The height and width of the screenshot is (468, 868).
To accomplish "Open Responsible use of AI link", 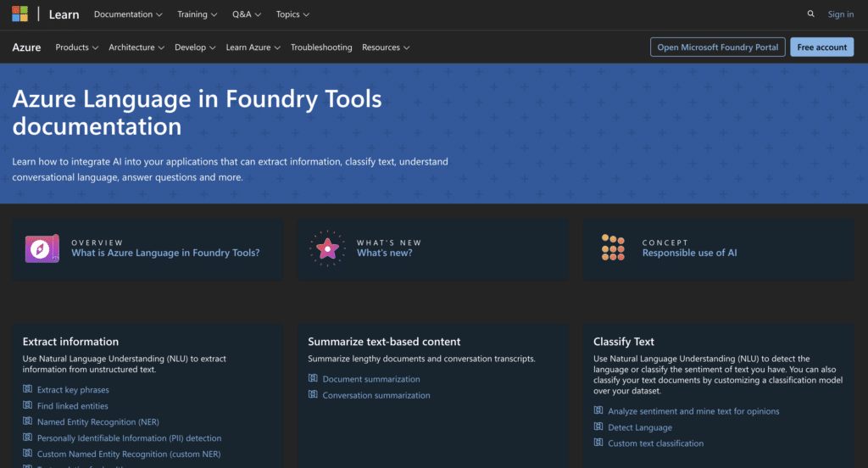I will (x=689, y=253).
